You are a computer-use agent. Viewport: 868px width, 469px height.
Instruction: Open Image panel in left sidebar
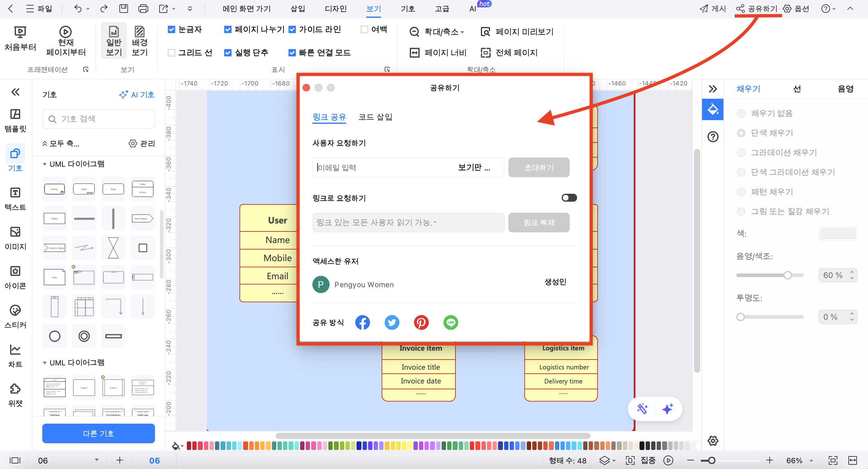click(15, 238)
